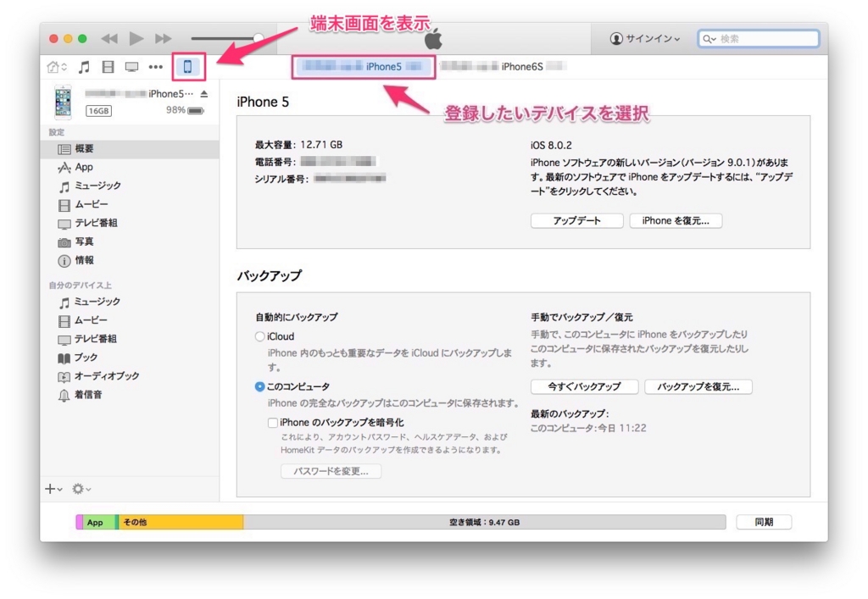
Task: Show more media types via ellipsis icon
Action: (156, 67)
